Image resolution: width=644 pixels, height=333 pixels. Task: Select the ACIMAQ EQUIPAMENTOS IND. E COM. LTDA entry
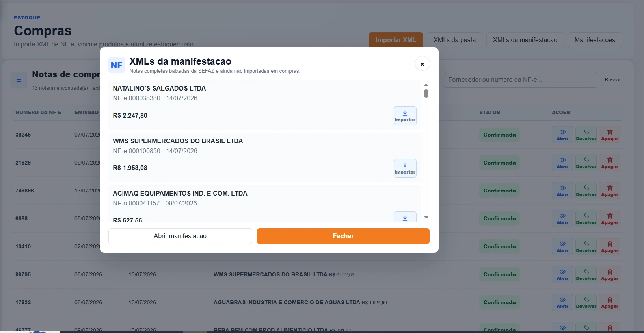tap(180, 194)
